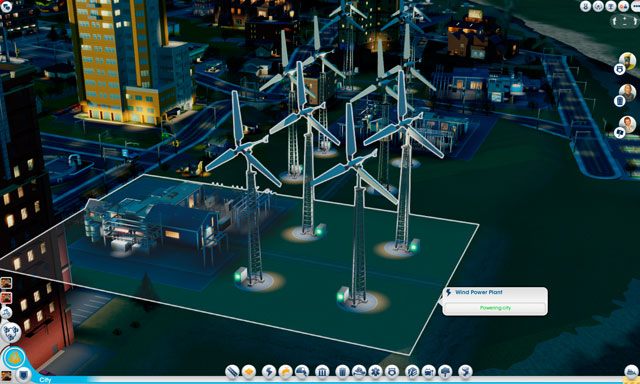Open the Parks tree icon
Viewport: 640px width, 384px height.
(445, 371)
